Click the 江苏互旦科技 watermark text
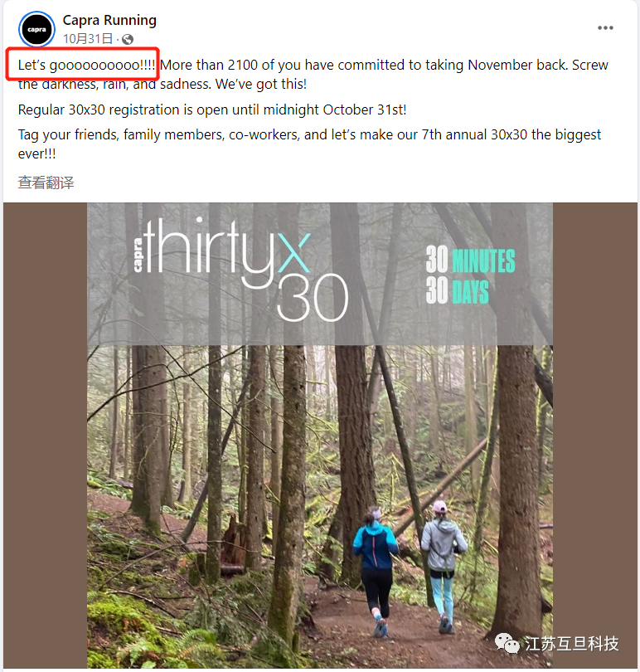 pyautogui.click(x=572, y=643)
